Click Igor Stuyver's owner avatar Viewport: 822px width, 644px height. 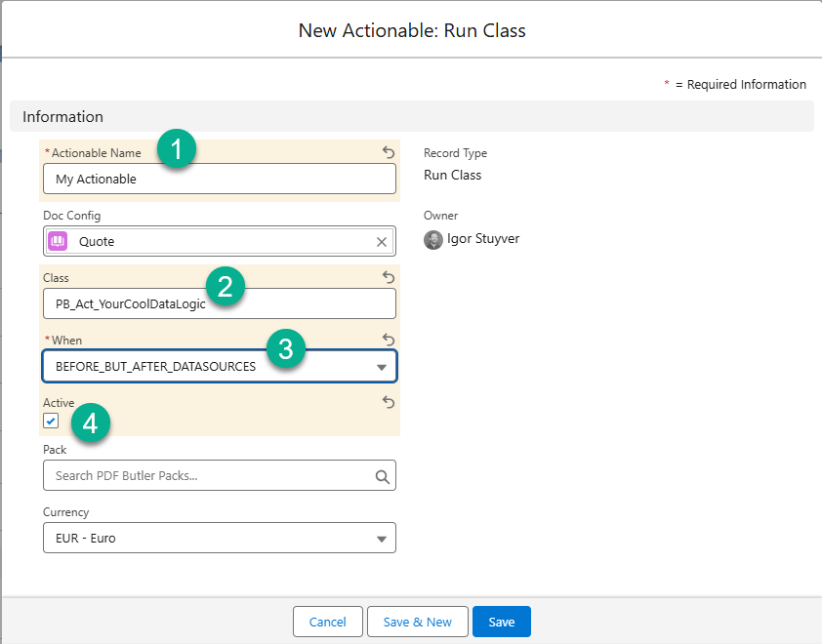[433, 240]
